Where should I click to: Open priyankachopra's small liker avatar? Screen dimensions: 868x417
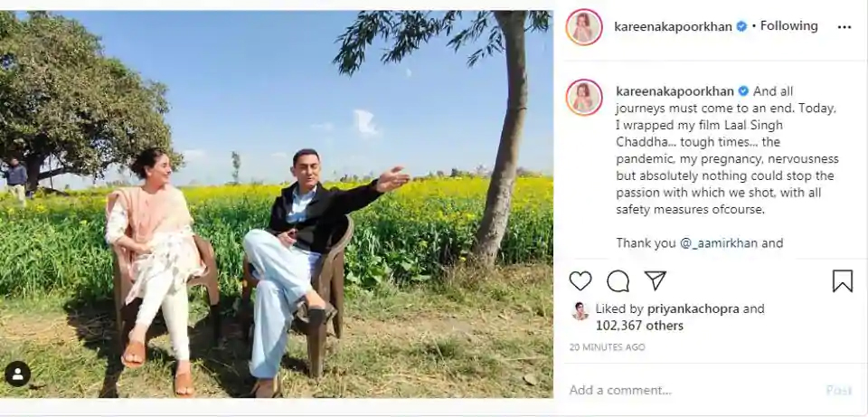580,311
